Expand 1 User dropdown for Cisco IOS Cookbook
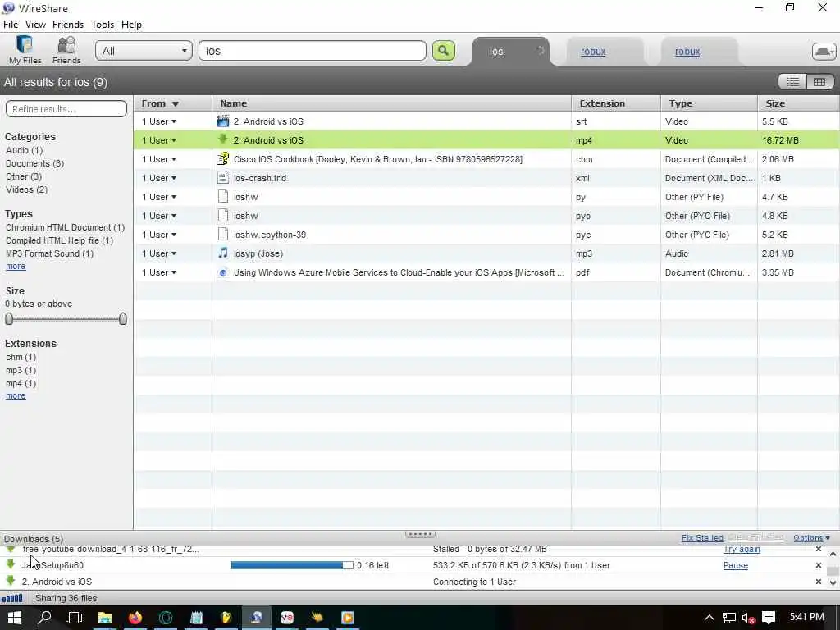Screen dimensions: 840x630 click(x=159, y=159)
